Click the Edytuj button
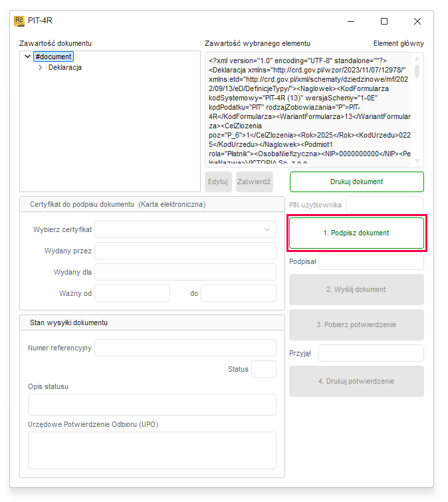 coord(218,182)
